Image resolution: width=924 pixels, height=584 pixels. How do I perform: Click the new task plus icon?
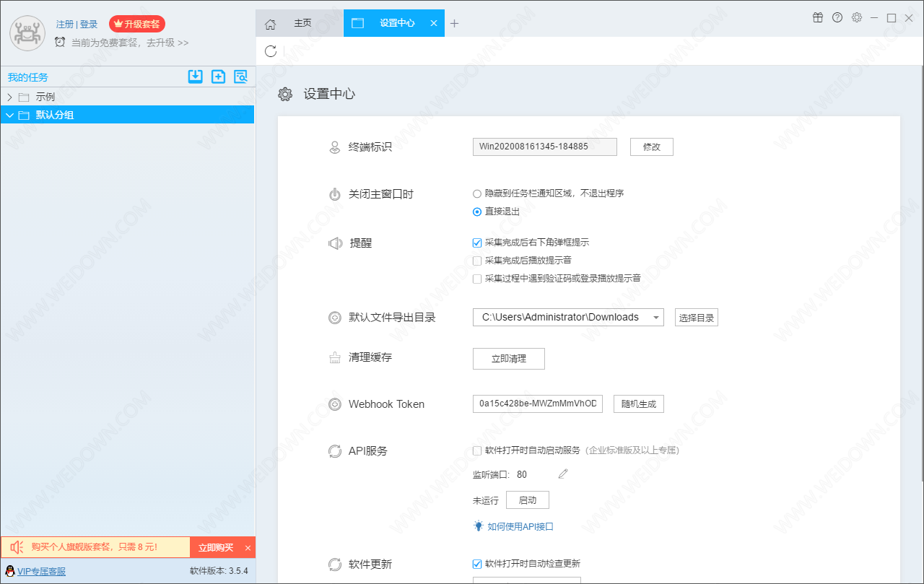coord(218,77)
